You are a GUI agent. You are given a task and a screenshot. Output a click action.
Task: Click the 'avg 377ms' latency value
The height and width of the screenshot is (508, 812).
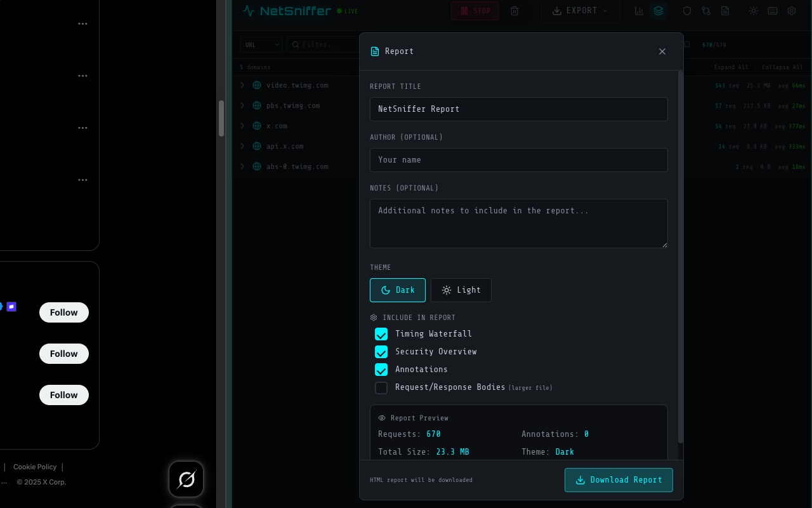coord(792,126)
